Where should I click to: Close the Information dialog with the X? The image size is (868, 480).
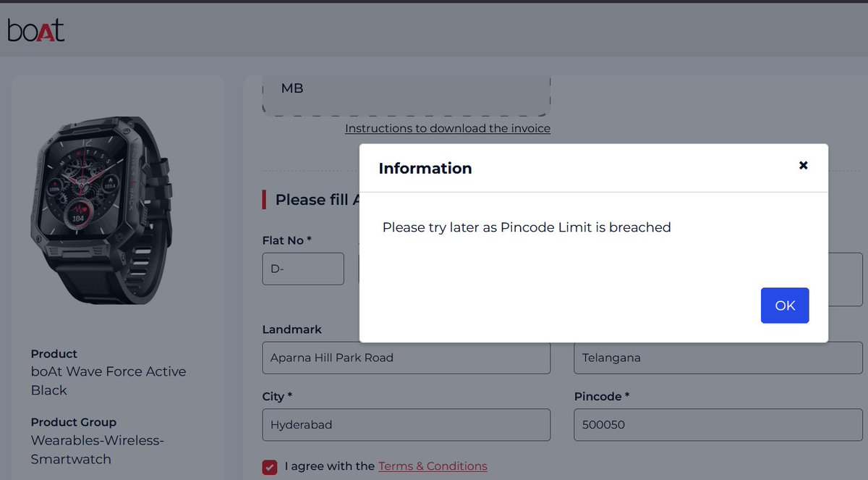tap(803, 165)
